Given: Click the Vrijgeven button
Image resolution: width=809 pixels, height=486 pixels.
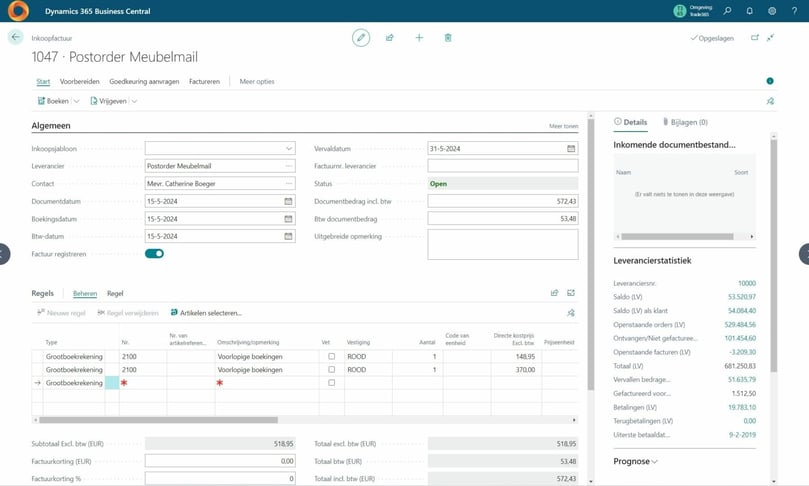Looking at the screenshot, I should pos(108,101).
